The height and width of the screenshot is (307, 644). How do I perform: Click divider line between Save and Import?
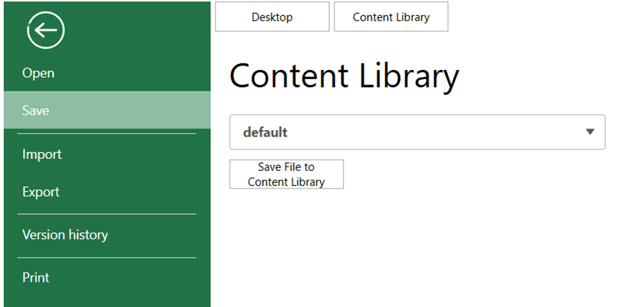[106, 134]
